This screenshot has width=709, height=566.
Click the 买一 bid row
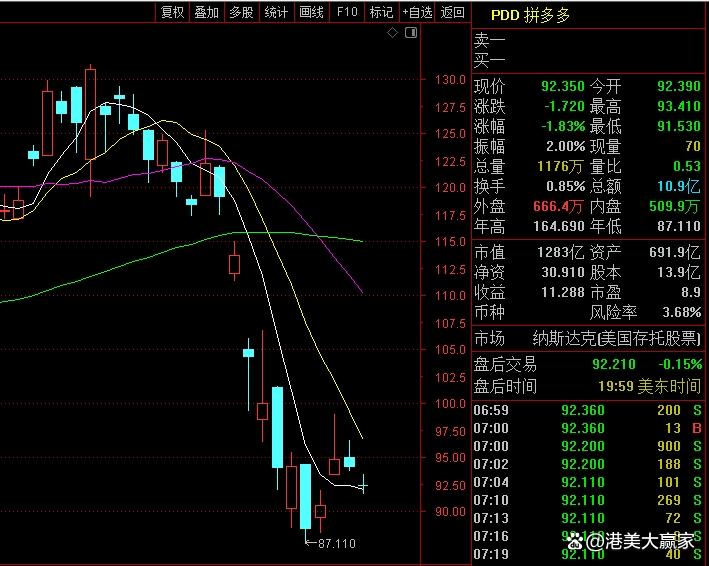point(587,60)
